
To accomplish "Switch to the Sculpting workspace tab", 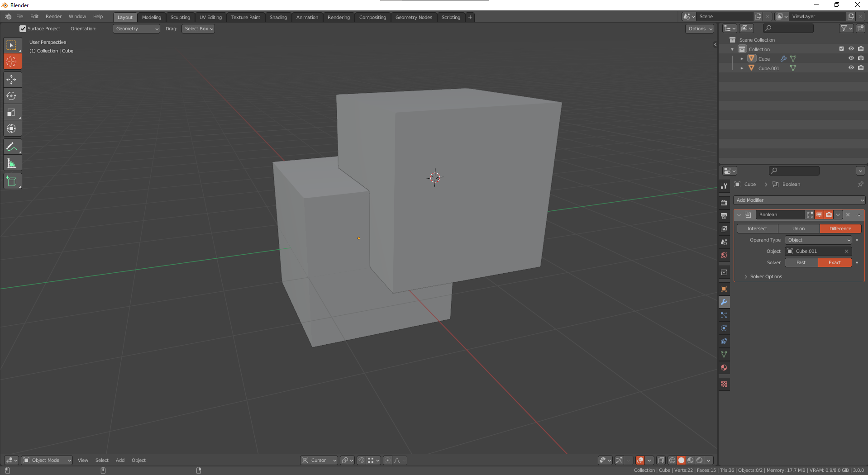I will tap(180, 17).
